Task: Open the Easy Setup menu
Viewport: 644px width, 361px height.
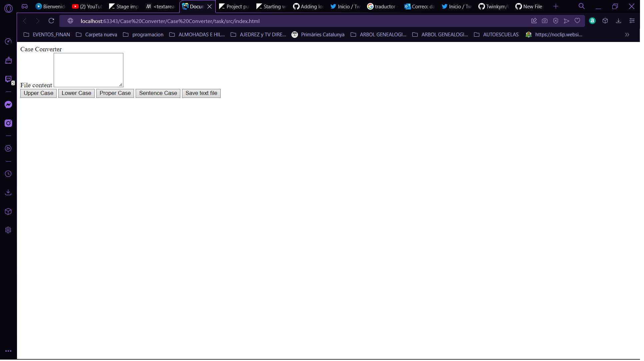Action: tap(632, 21)
